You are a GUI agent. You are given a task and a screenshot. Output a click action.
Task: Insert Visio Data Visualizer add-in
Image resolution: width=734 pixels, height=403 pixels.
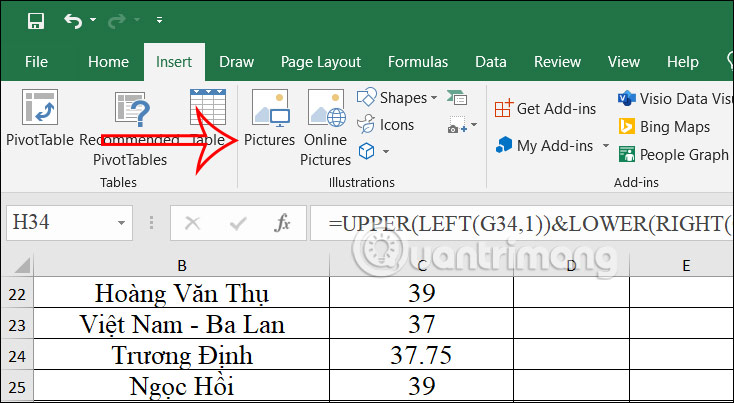pos(675,99)
